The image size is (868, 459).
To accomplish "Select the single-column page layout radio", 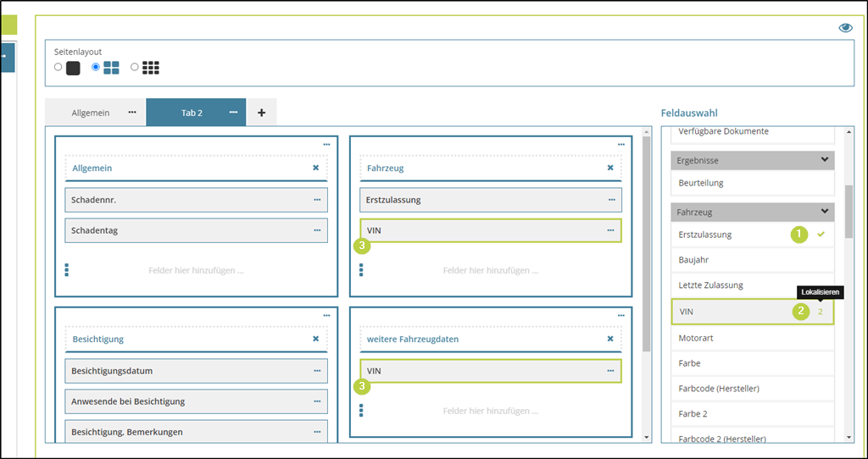I will 58,67.
